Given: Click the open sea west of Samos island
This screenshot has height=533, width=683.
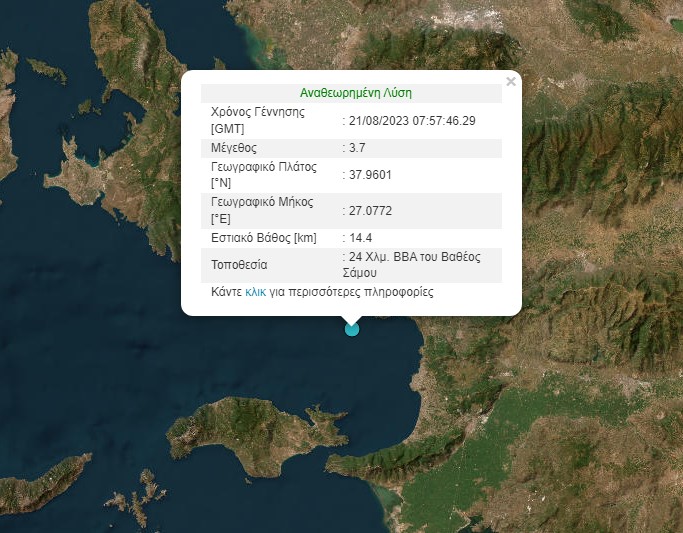Looking at the screenshot, I should (x=100, y=400).
